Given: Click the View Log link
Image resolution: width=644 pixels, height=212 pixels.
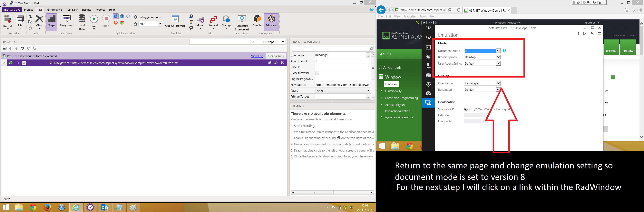Looking at the screenshot, I should [257, 56].
